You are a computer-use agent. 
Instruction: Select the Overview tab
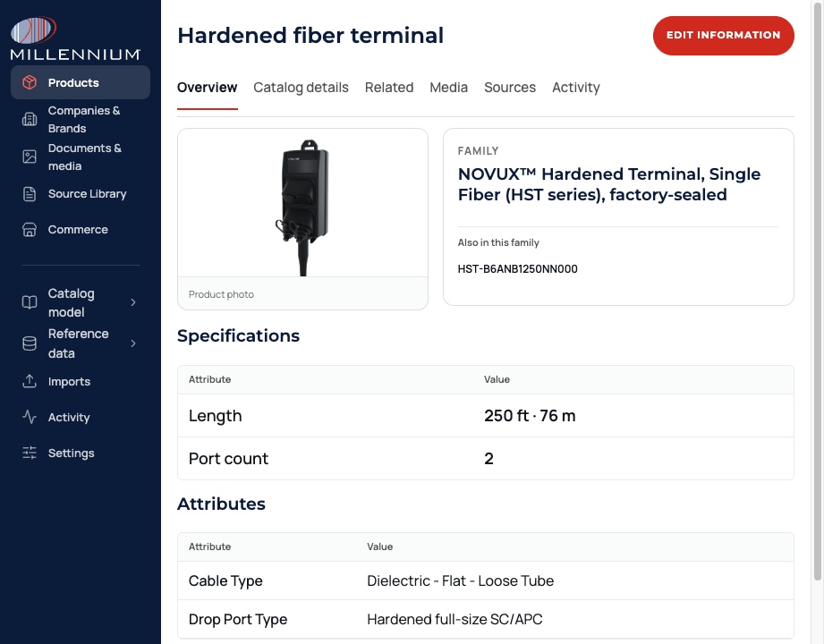coord(207,87)
